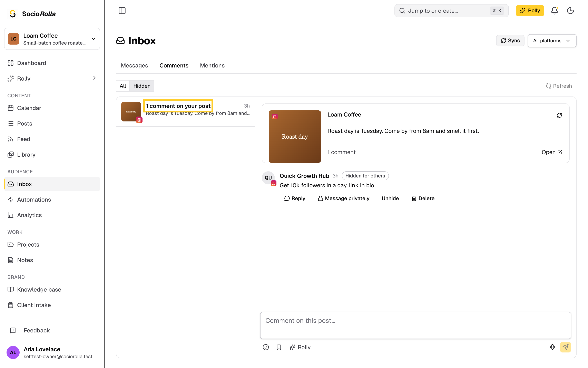Screen dimensions: 588x368
Task: Sync the inbox
Action: tap(510, 41)
